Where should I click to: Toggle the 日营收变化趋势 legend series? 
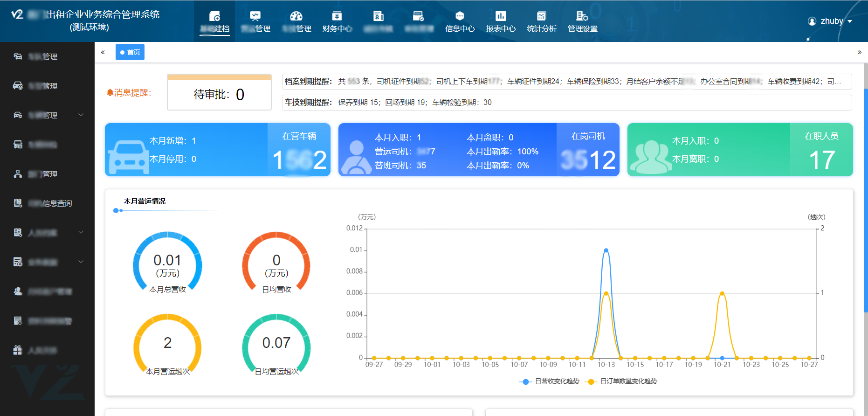(550, 381)
